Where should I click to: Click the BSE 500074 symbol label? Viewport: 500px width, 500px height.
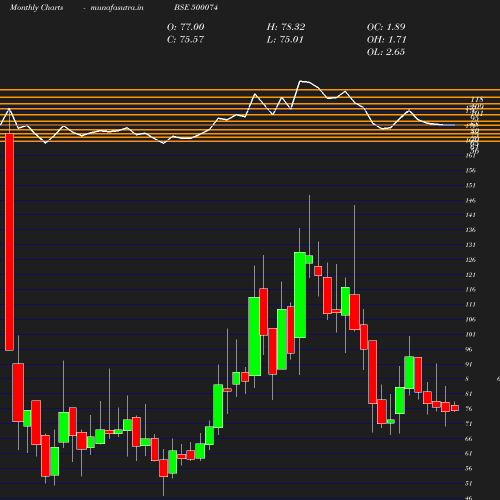[x=196, y=7]
